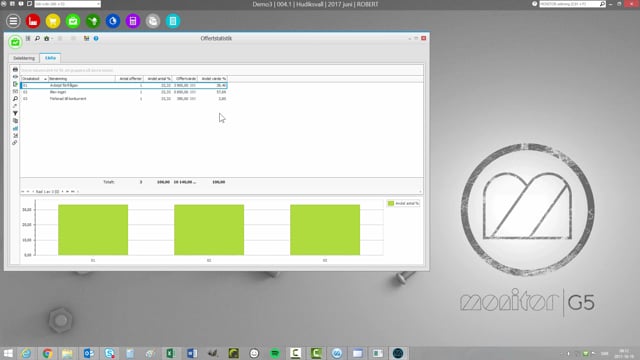Image resolution: width=640 pixels, height=360 pixels.
Task: Click the preview eye icon in side toolbar
Action: click(15, 77)
